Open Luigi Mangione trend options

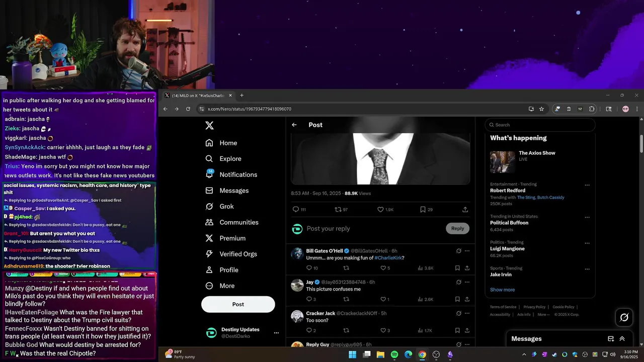[587, 243]
